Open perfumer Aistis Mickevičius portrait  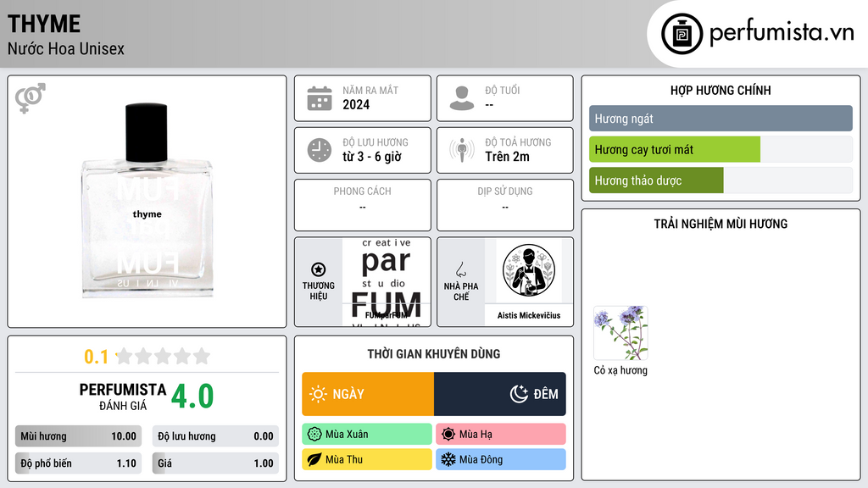point(529,270)
